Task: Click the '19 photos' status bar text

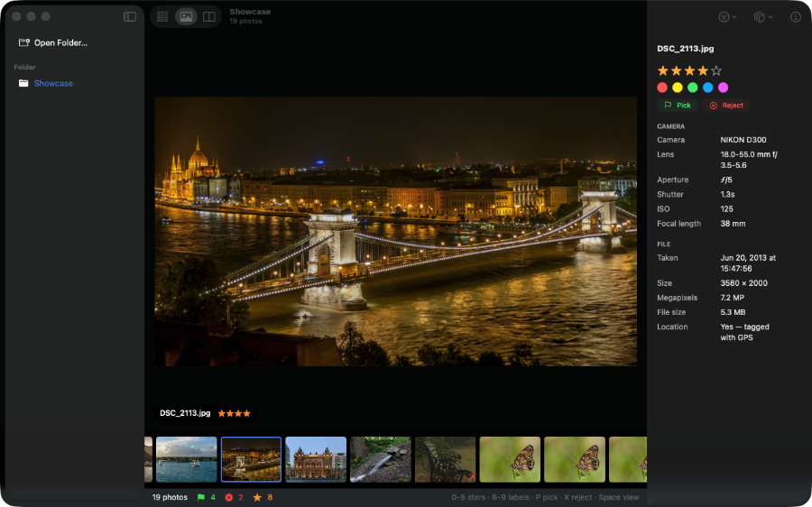Action: point(170,497)
